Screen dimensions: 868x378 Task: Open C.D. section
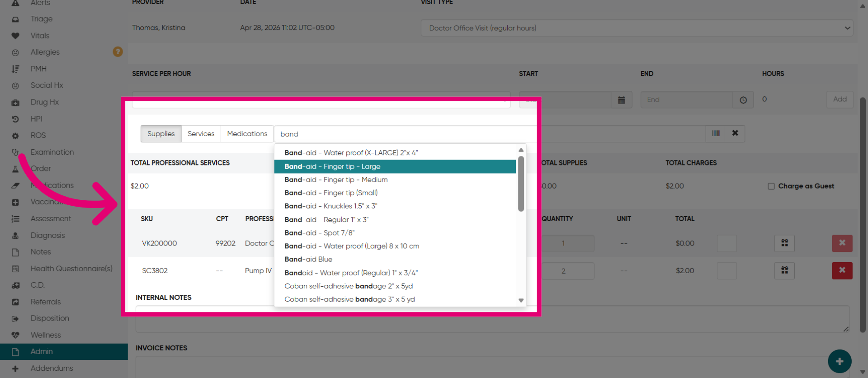[38, 285]
